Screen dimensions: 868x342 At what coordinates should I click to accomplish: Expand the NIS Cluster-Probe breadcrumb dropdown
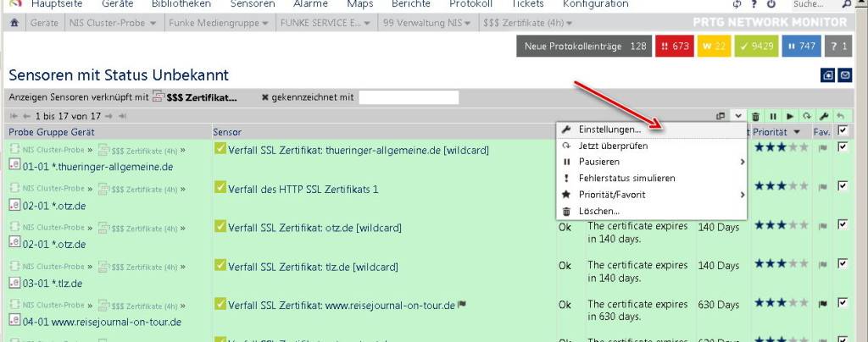[153, 24]
